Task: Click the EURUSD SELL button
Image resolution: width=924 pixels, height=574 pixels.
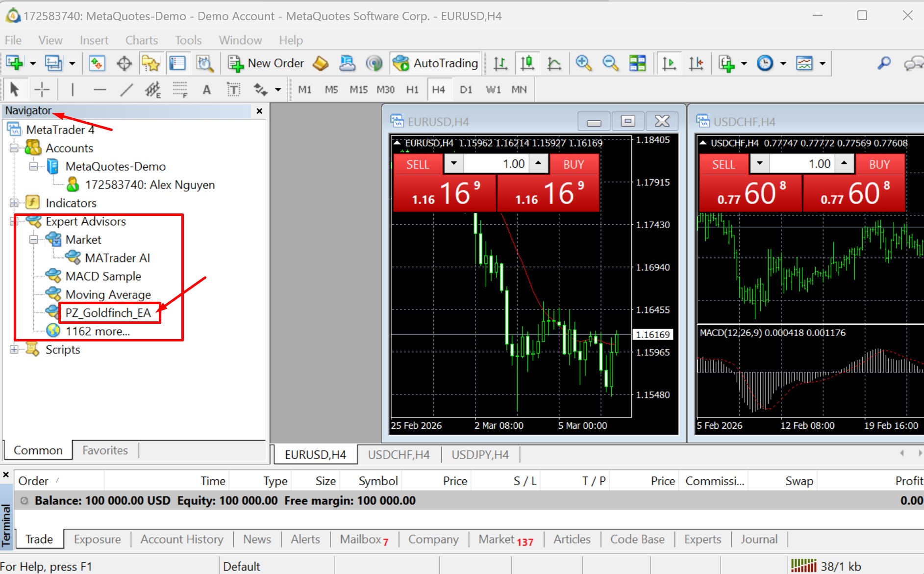Action: coord(418,164)
